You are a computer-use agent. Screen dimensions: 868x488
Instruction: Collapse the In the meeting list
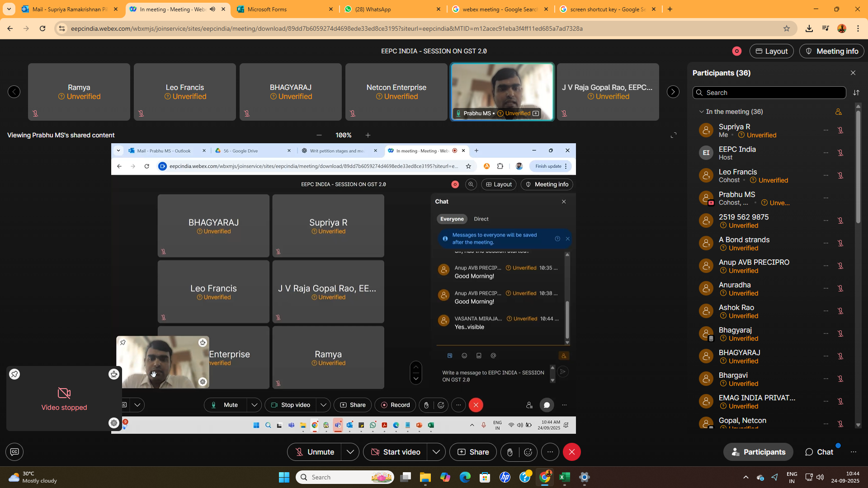[x=701, y=112]
